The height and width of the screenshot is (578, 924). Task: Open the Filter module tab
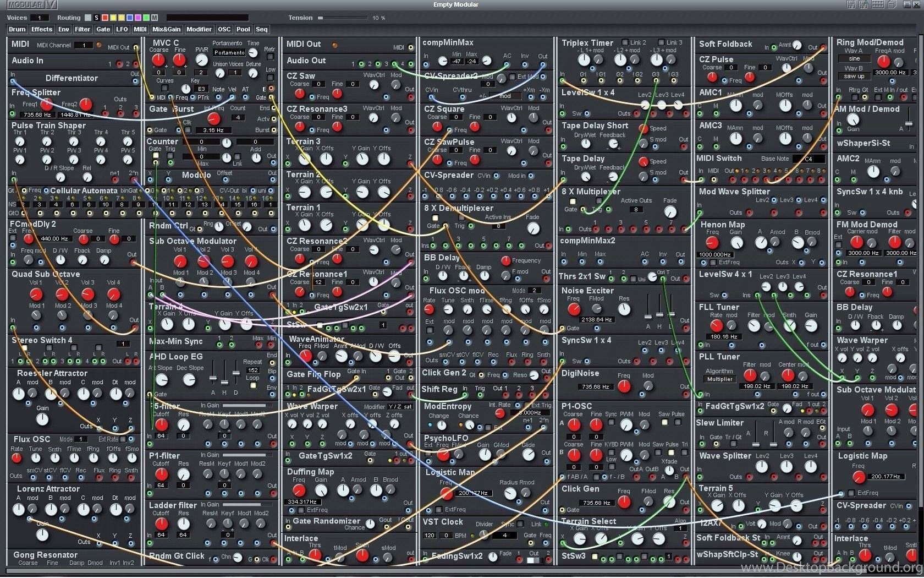[x=82, y=30]
